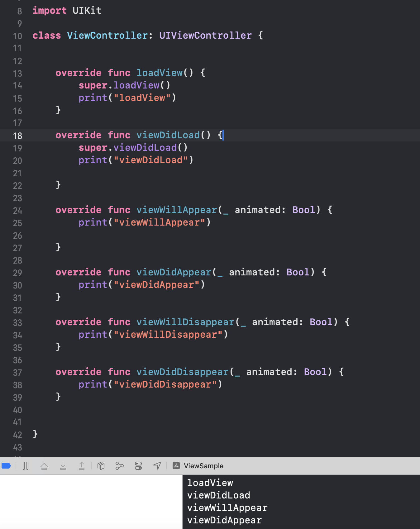Click the 'ViewController' class name
The height and width of the screenshot is (529, 420).
(x=107, y=36)
